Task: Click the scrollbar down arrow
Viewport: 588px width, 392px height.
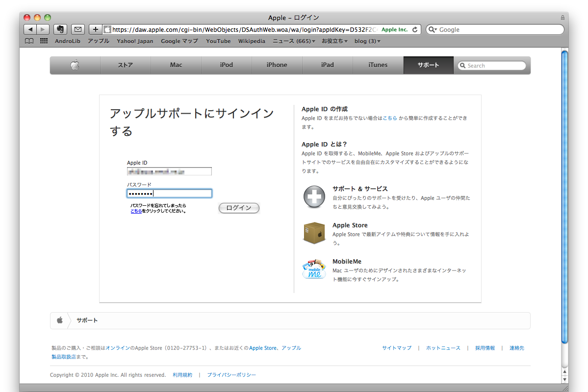Action: 565,380
